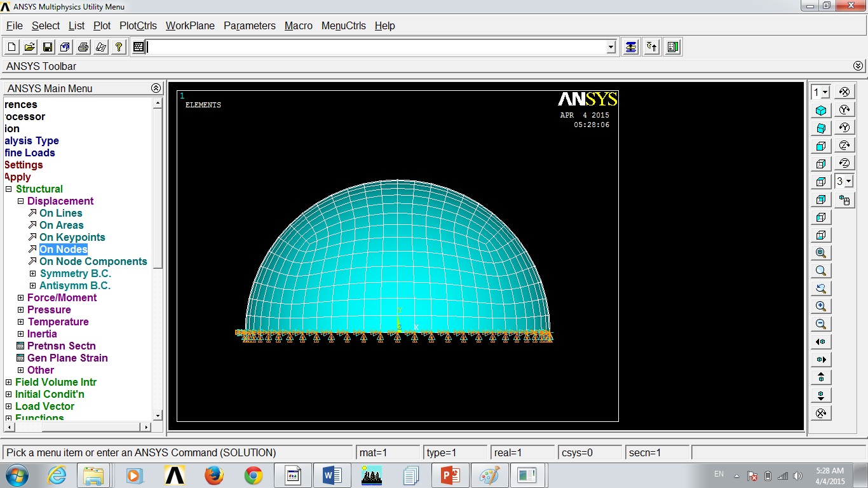Expand the Force/Moment node
Screen dimensions: 868x488
20,298
